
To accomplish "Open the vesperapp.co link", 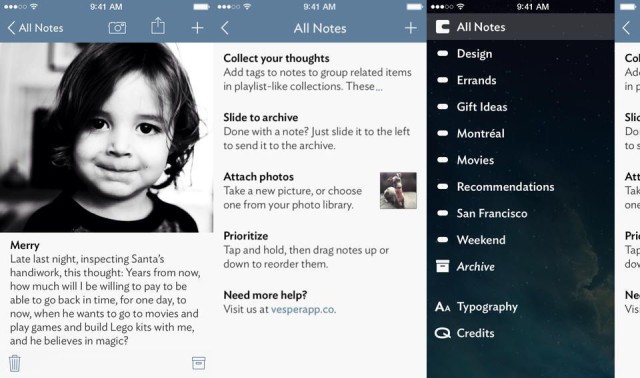I will pos(303,309).
